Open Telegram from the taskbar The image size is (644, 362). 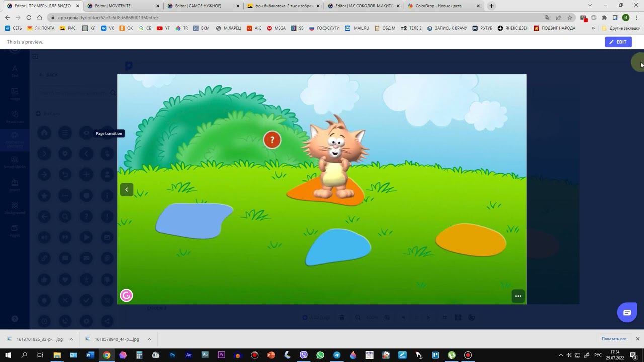[337, 355]
